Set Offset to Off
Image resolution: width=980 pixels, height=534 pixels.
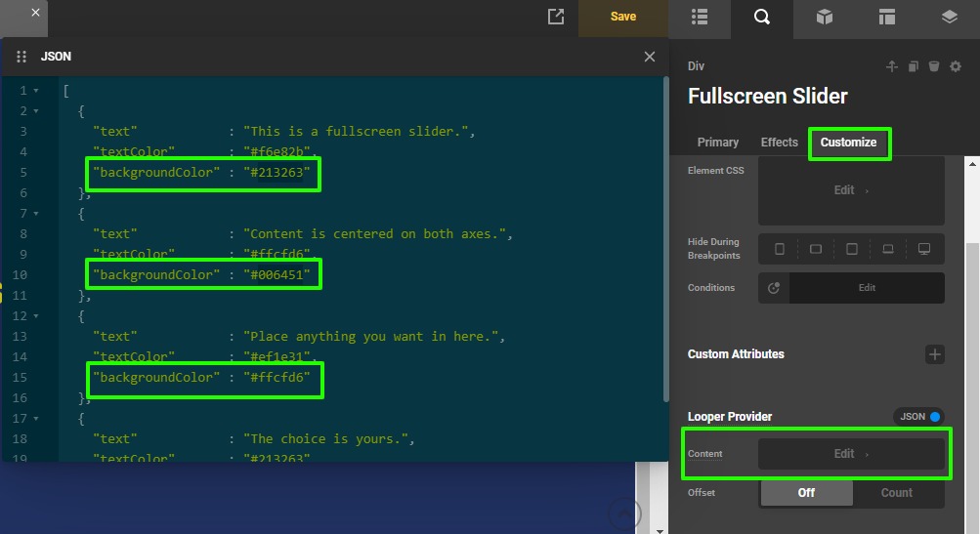[806, 493]
